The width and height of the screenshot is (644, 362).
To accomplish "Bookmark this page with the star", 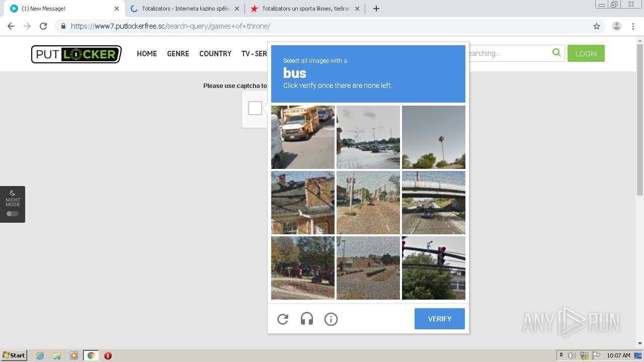I will (597, 26).
